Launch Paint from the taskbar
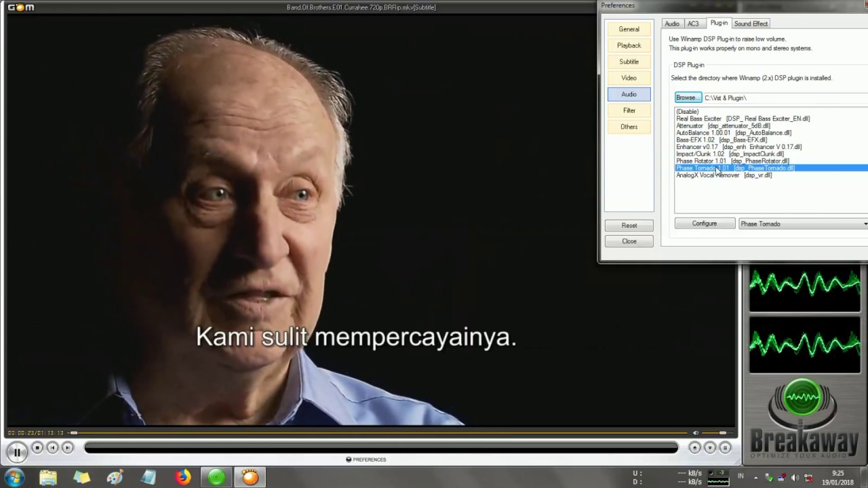Image resolution: width=868 pixels, height=488 pixels. [x=115, y=477]
